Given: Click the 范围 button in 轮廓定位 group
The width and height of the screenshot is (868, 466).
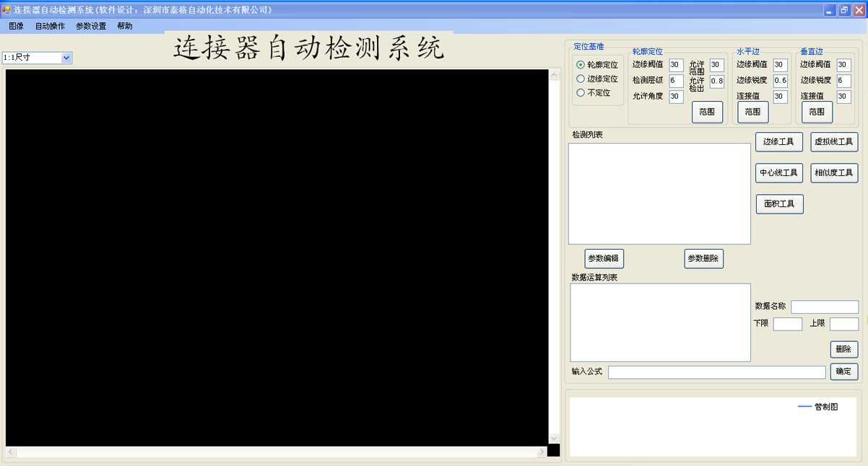Looking at the screenshot, I should pos(707,112).
